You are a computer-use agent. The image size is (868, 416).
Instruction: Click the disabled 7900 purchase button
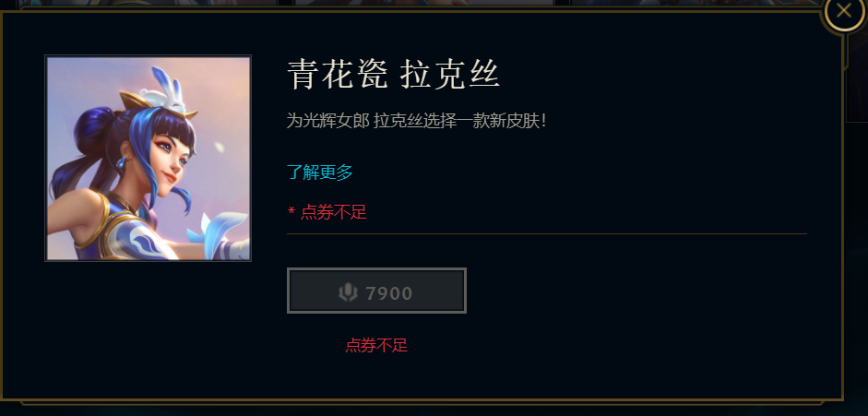(376, 291)
